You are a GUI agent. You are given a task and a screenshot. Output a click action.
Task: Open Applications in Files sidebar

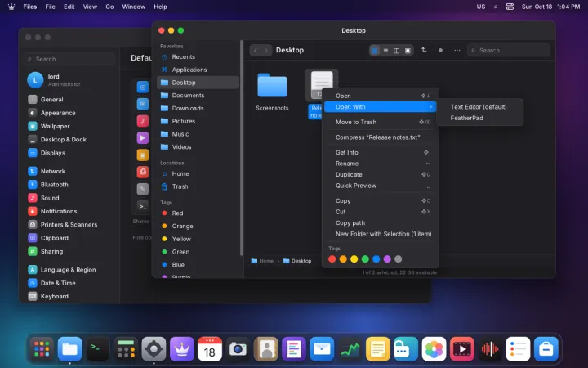click(198, 70)
